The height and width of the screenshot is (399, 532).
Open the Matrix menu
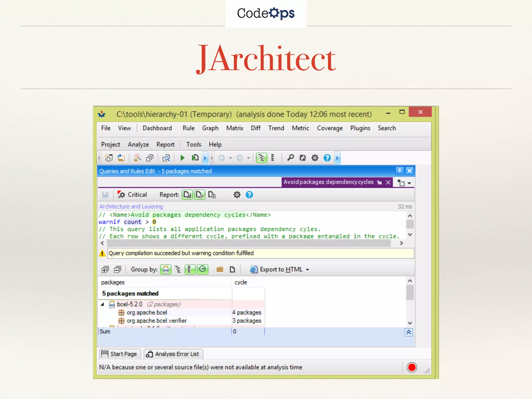click(x=235, y=128)
